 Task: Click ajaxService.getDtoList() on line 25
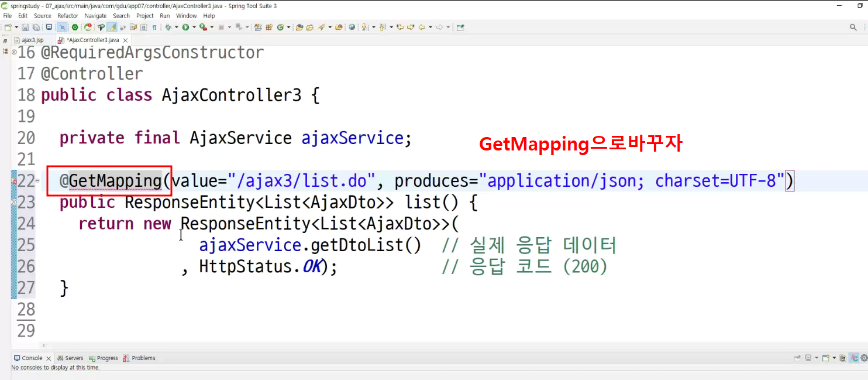(x=310, y=245)
